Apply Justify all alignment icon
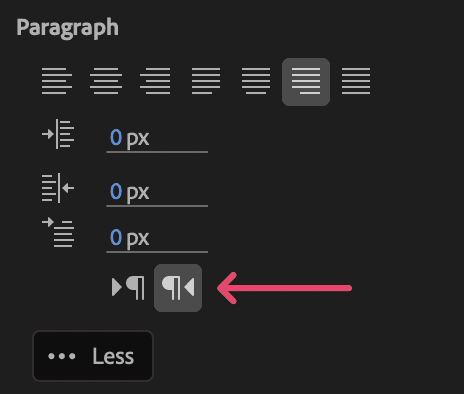 (356, 81)
